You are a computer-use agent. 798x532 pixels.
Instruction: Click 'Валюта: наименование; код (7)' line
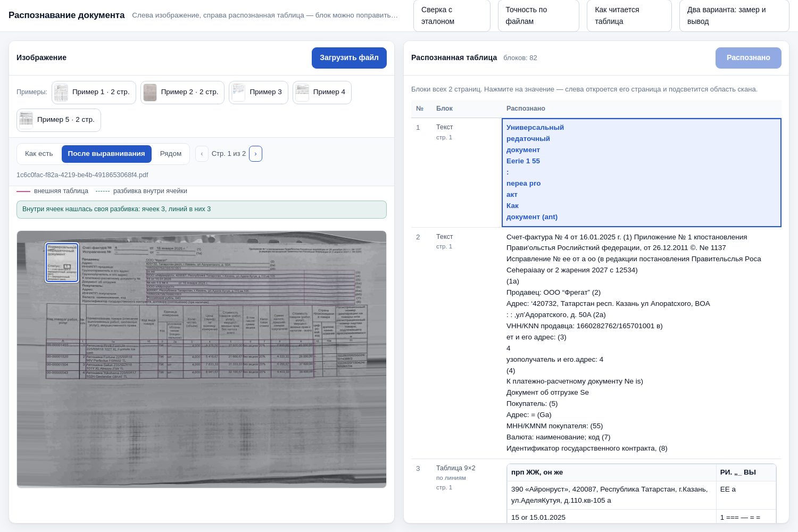(558, 437)
